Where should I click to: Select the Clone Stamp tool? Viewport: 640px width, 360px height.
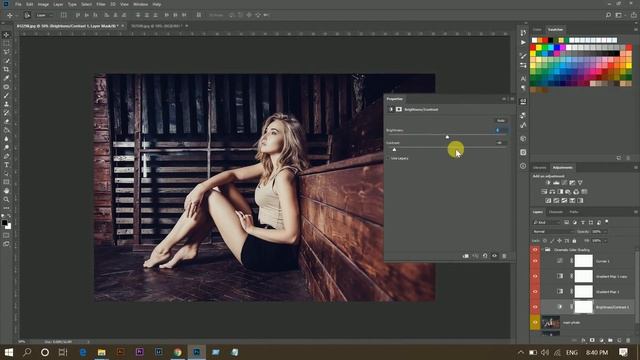click(x=6, y=104)
